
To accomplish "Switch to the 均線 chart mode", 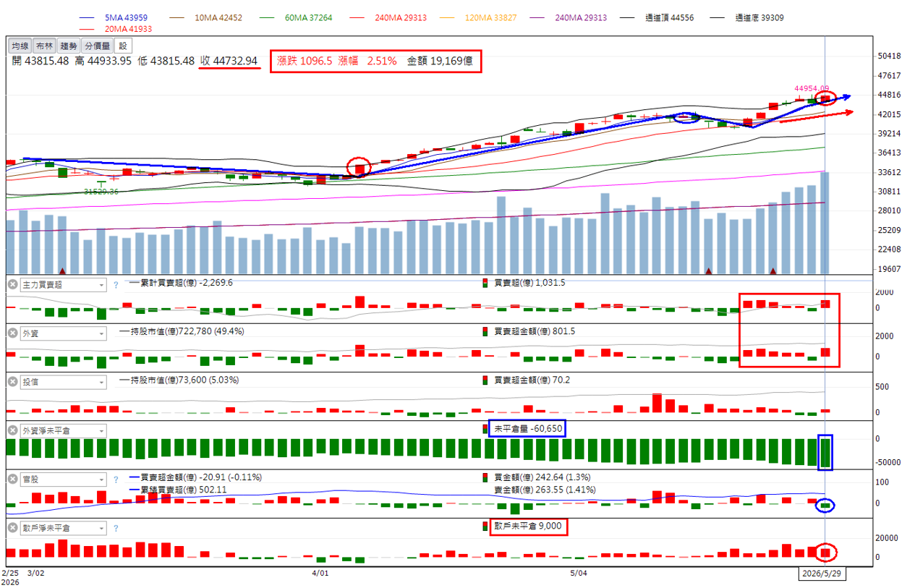I will 20,46.
